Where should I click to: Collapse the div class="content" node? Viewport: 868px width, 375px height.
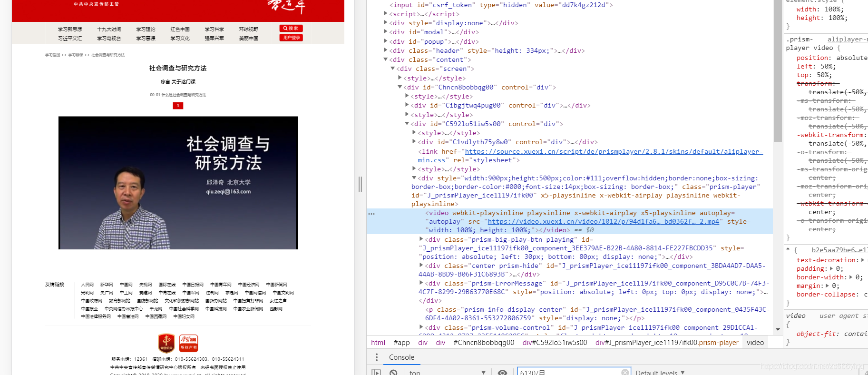[386, 59]
